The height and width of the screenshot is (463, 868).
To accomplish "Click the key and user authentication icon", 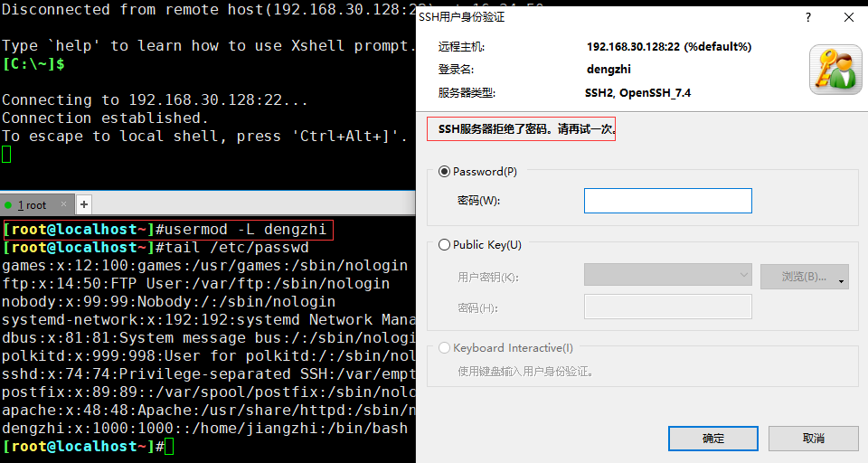I will tap(835, 70).
